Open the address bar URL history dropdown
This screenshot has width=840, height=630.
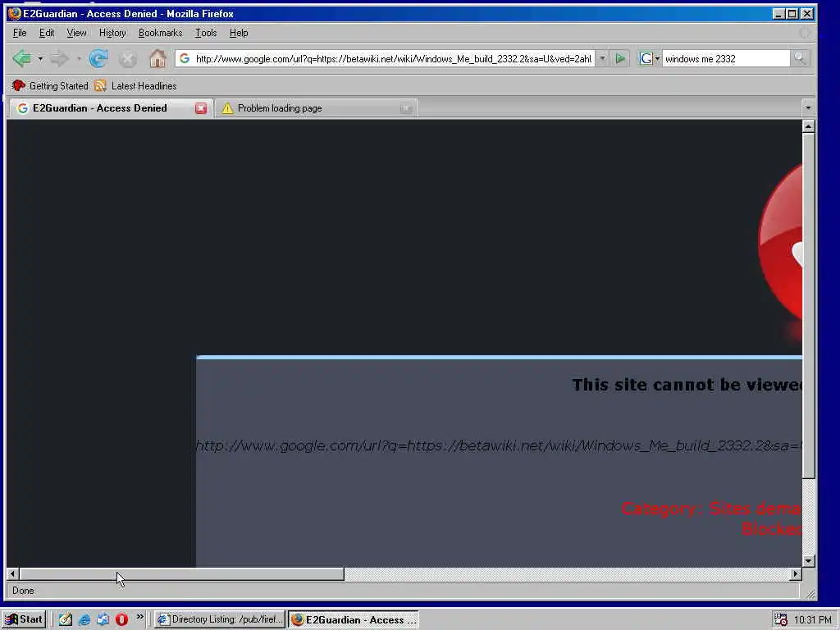point(602,58)
